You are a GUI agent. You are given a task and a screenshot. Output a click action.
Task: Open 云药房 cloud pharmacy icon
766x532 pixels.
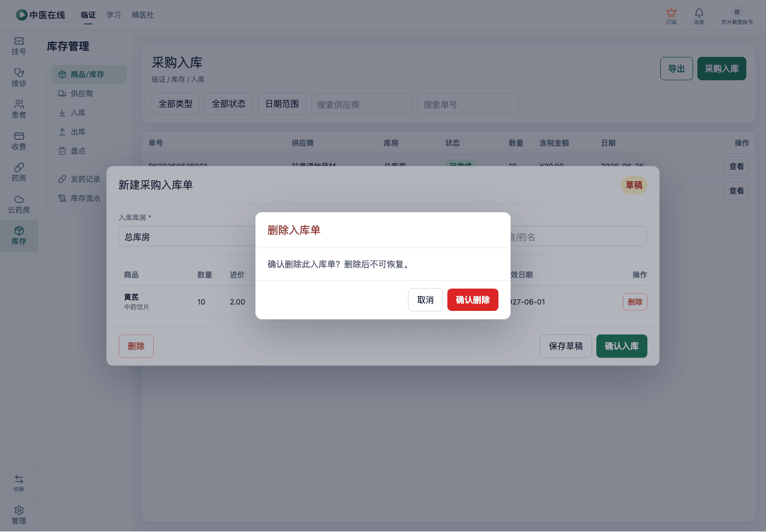[19, 204]
